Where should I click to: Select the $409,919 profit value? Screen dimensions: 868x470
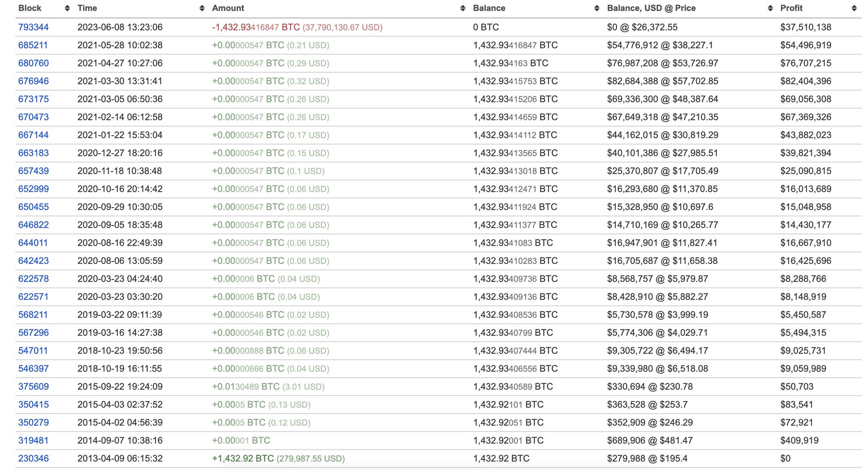click(799, 441)
